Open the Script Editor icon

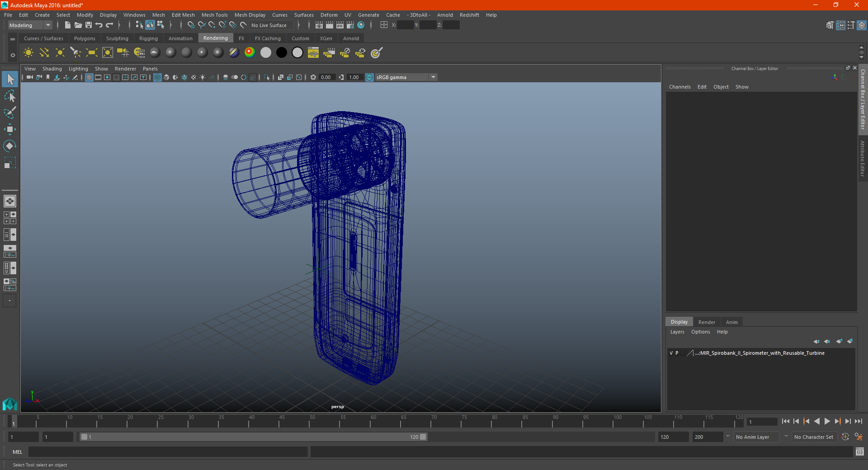(x=860, y=451)
